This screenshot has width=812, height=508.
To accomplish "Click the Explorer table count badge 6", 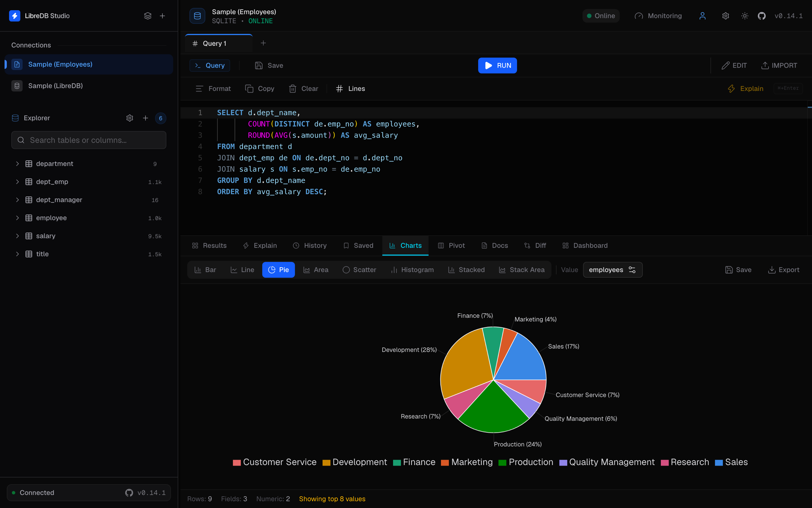I will click(x=161, y=118).
